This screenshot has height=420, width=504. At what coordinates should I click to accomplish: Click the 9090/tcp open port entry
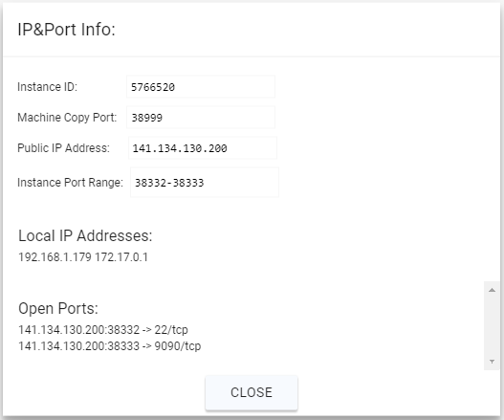point(110,346)
